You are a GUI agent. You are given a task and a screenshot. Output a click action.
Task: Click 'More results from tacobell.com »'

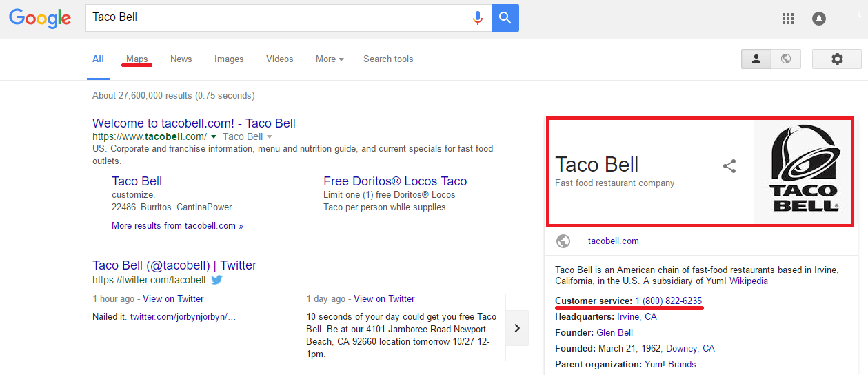coord(177,226)
